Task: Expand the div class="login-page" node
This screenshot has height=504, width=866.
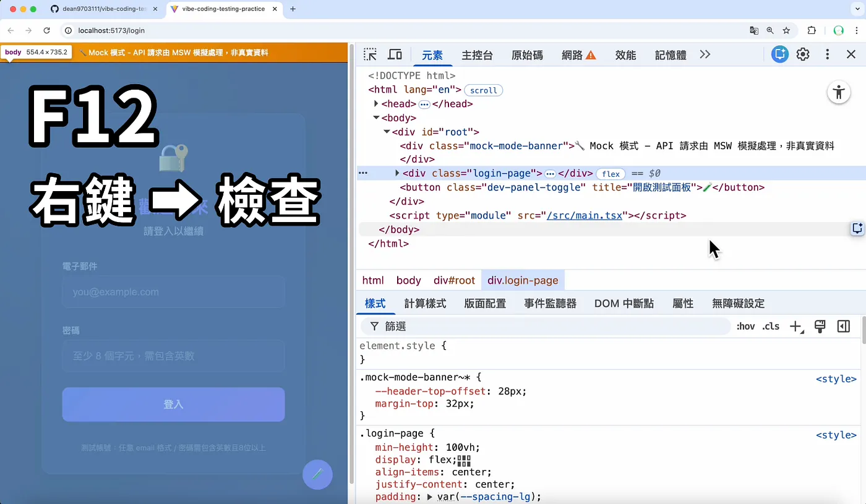Action: coord(397,173)
